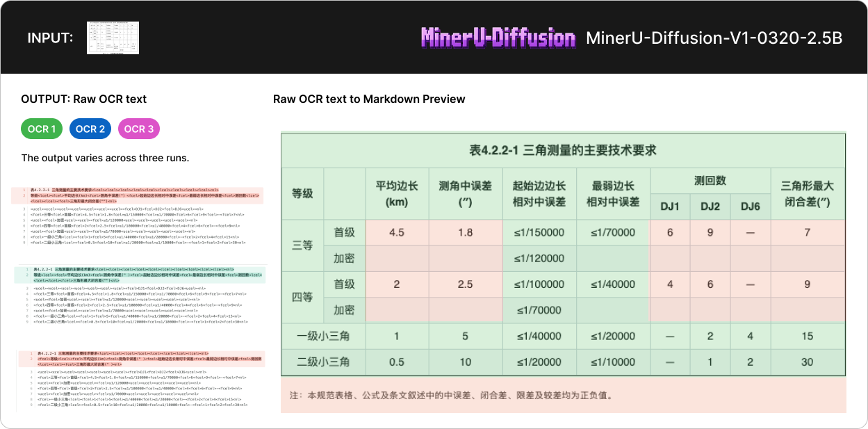This screenshot has width=868, height=429.
Task: Click the input document thumbnail
Action: [x=113, y=38]
